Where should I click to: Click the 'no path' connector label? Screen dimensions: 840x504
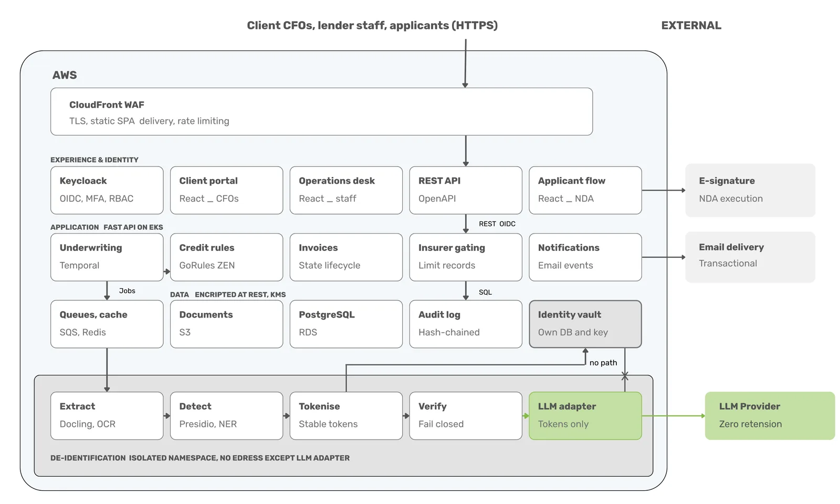[x=603, y=362]
